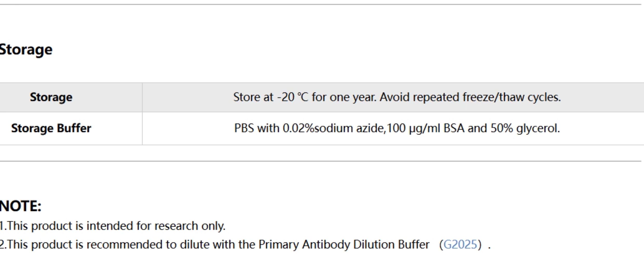Click the words 'research only'

190,226
